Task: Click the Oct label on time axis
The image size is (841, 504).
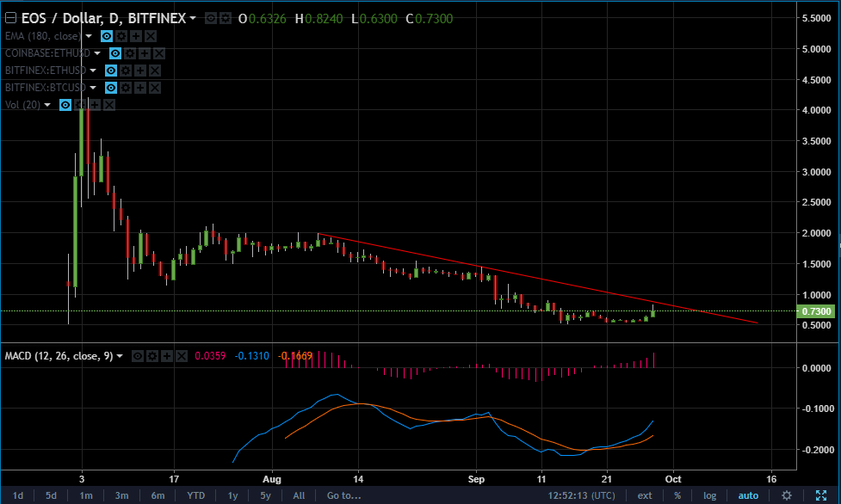Action: click(673, 479)
